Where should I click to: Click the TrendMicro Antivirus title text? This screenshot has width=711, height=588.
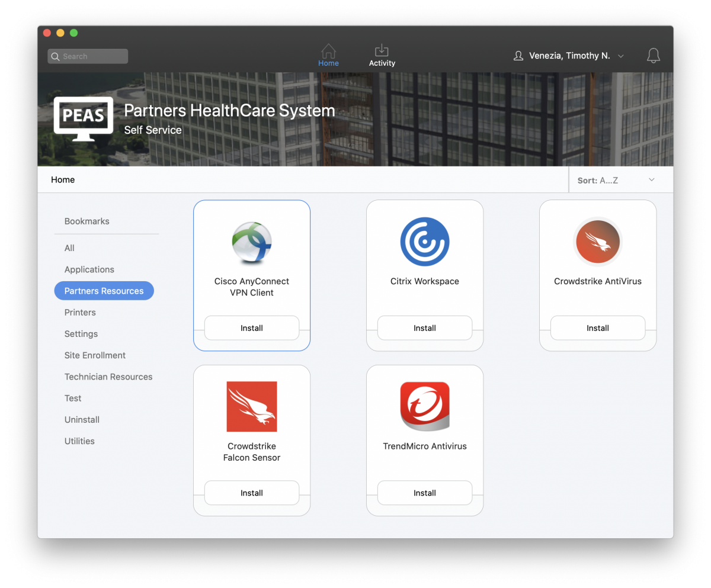coord(425,446)
